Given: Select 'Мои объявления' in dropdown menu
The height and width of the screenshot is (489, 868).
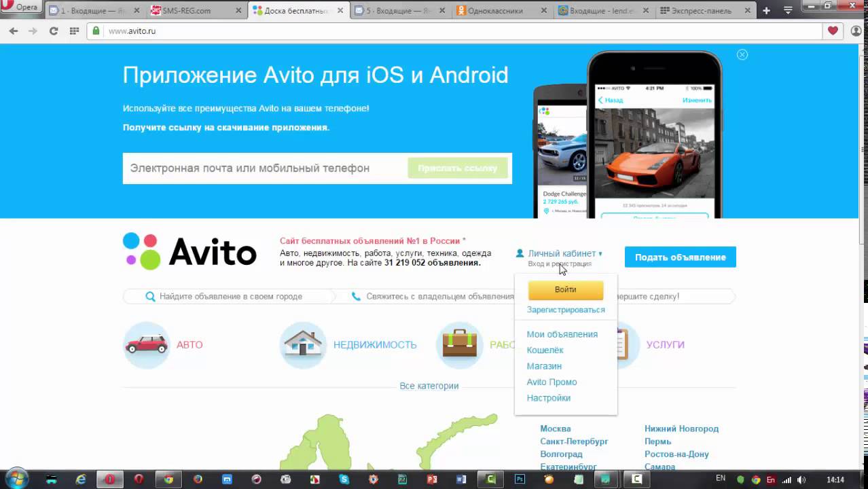Looking at the screenshot, I should coord(562,334).
